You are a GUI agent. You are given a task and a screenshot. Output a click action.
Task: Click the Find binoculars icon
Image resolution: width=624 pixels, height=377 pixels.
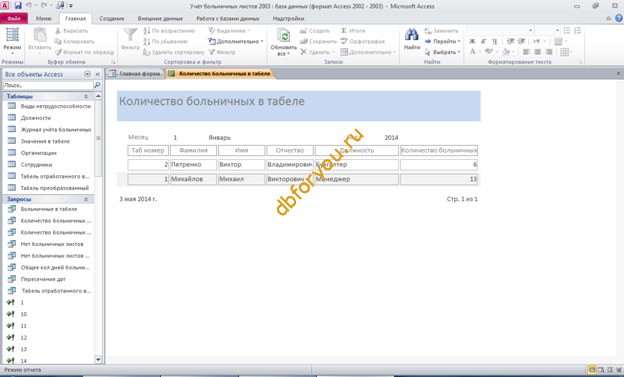[x=411, y=35]
